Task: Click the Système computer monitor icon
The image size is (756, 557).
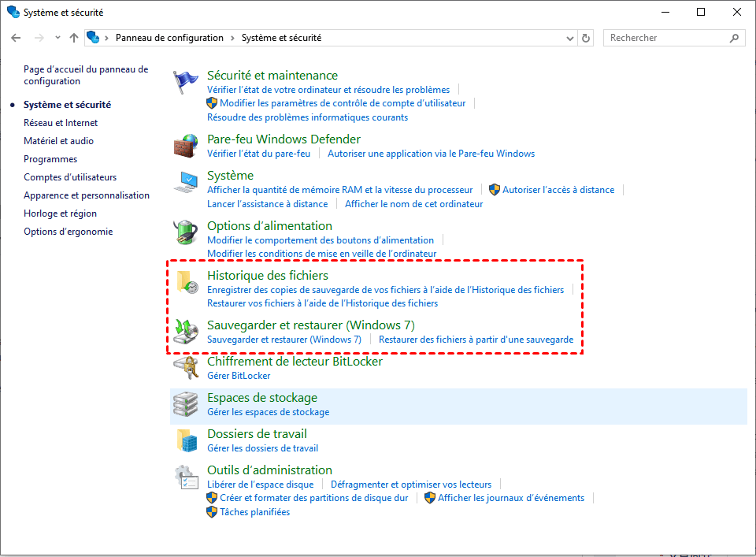Action: coord(186,182)
